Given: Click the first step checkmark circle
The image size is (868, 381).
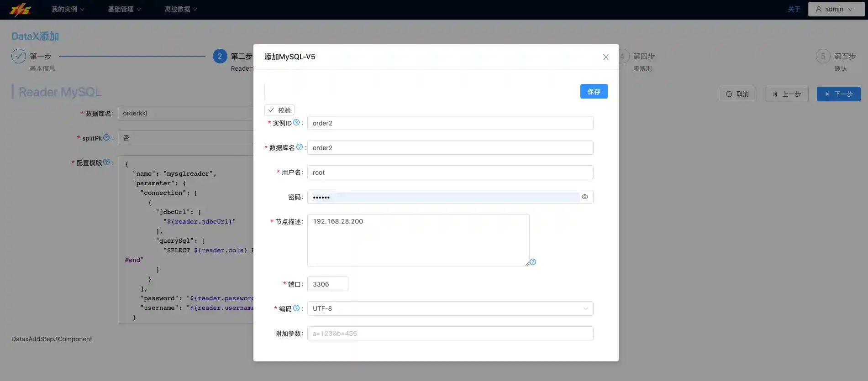Looking at the screenshot, I should [19, 56].
